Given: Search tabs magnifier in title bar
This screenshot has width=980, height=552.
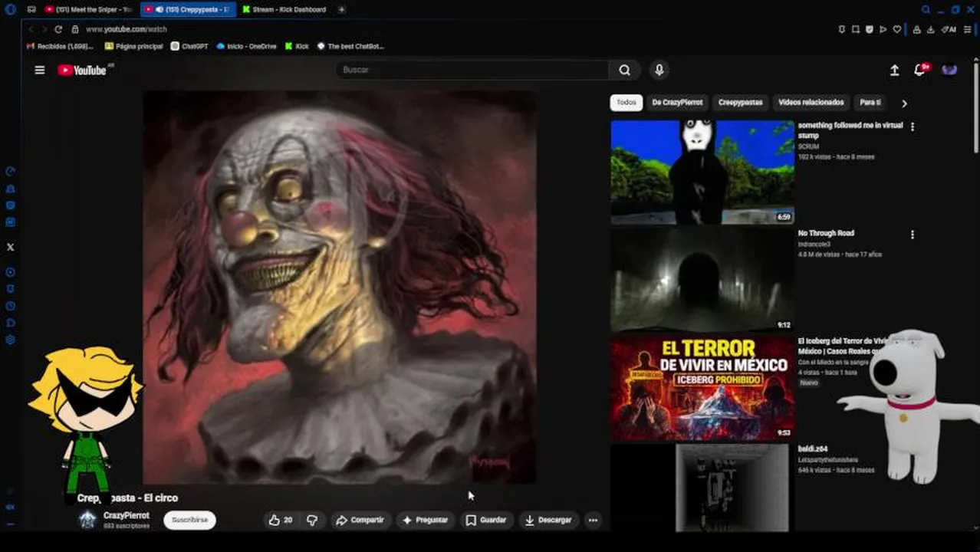Looking at the screenshot, I should point(926,9).
